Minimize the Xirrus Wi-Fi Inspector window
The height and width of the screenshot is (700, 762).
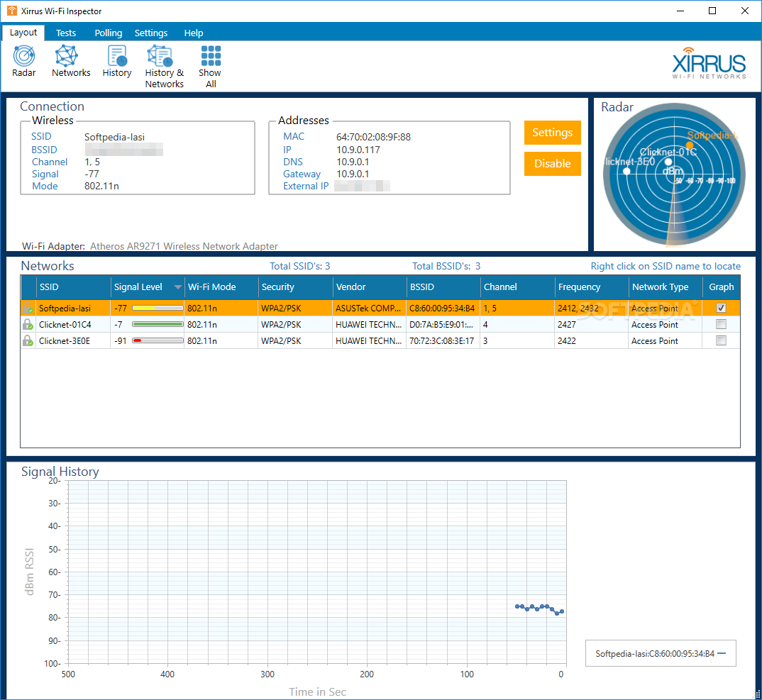680,11
